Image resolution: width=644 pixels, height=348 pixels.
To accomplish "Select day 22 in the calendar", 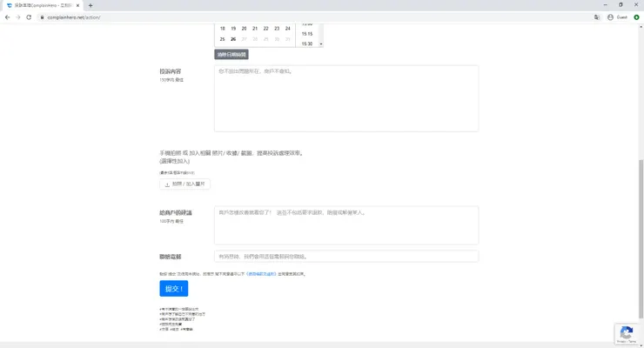I will point(265,29).
